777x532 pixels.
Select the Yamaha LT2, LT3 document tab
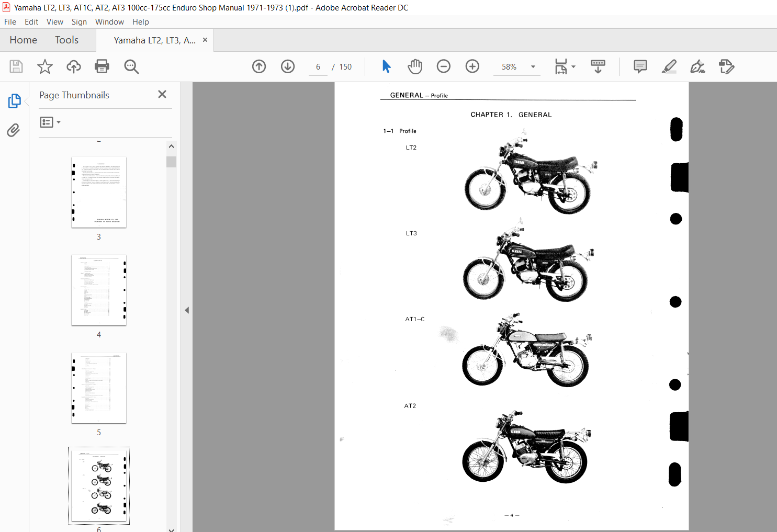[155, 40]
